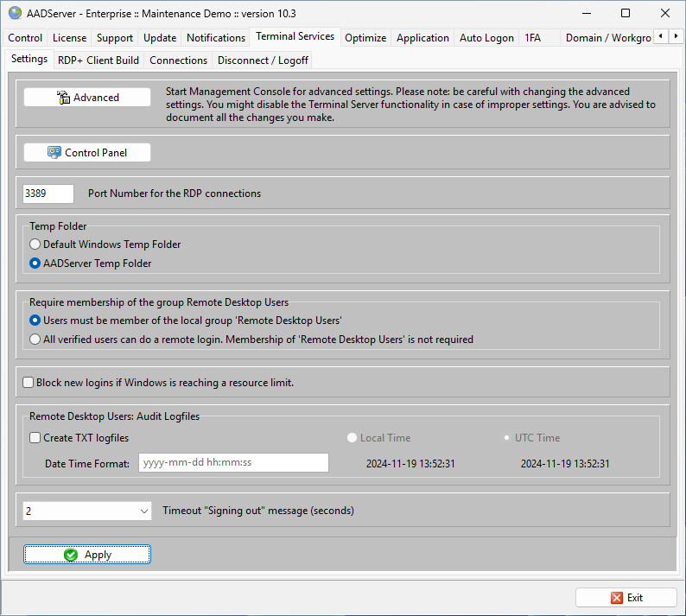The width and height of the screenshot is (686, 616).
Task: Go to the Optimize tab
Action: (x=365, y=38)
